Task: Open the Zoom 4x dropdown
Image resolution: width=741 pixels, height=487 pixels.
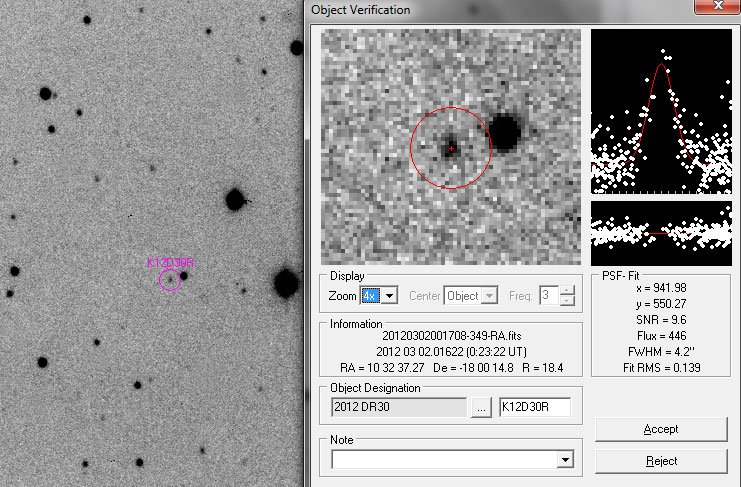Action: [390, 296]
